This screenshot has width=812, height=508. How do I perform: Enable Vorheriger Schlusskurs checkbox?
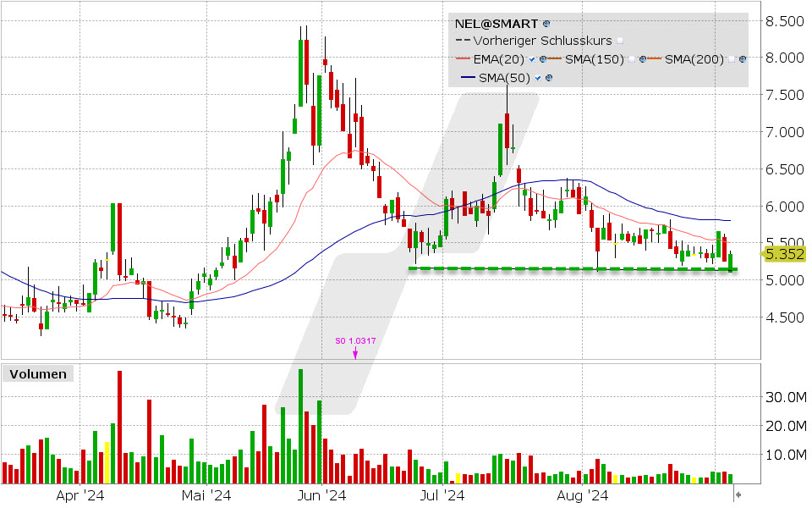(620, 41)
